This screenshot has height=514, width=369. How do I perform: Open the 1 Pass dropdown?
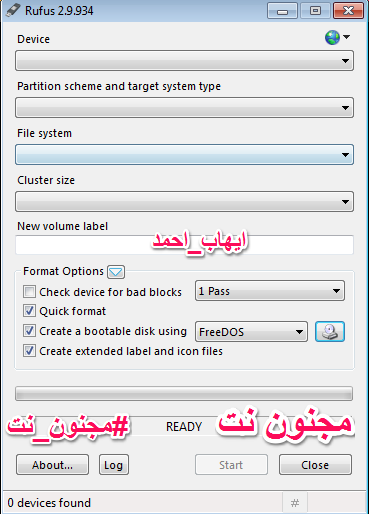(x=270, y=291)
